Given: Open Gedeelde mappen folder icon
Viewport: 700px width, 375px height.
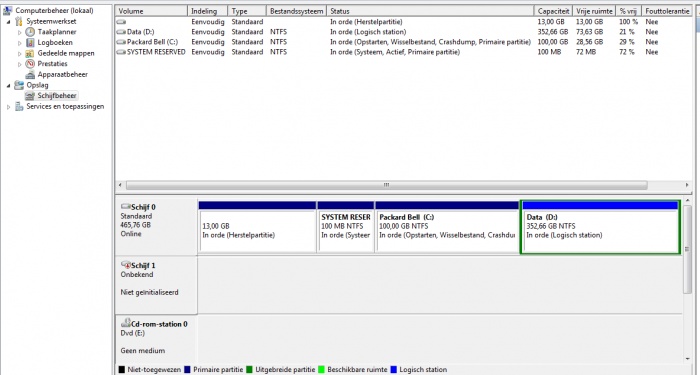Looking at the screenshot, I should pyautogui.click(x=30, y=53).
